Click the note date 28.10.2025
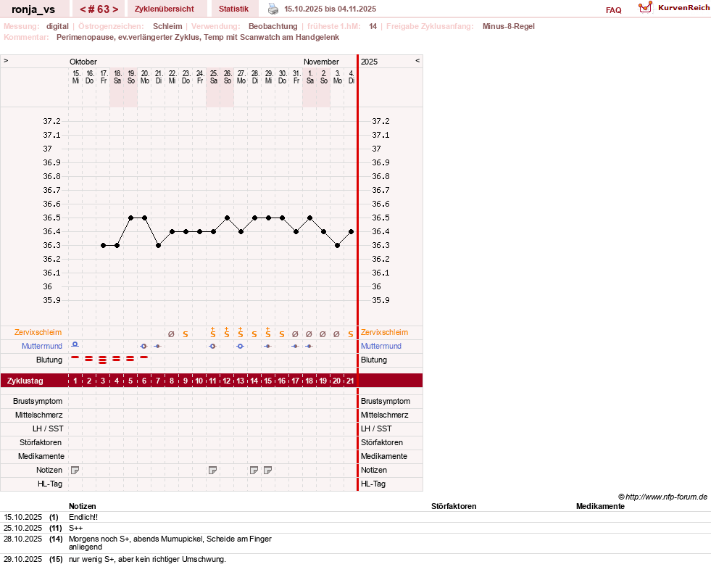The width and height of the screenshot is (711, 588). (x=22, y=539)
